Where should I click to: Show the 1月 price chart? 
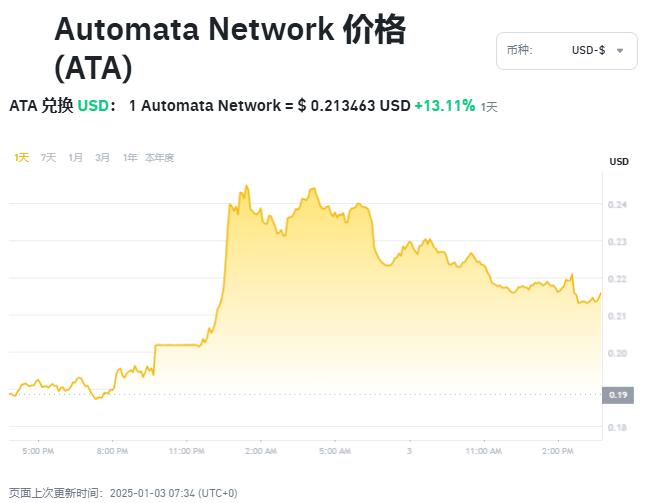pos(76,157)
